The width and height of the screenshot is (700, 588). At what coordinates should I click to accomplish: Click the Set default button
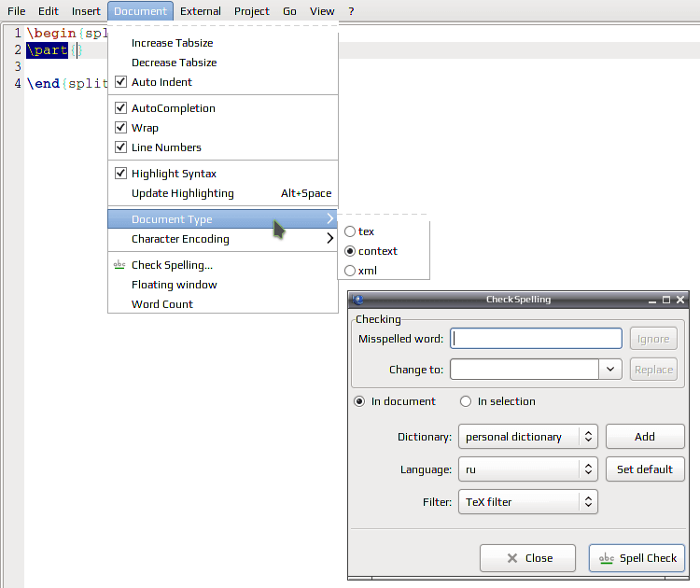(x=645, y=469)
